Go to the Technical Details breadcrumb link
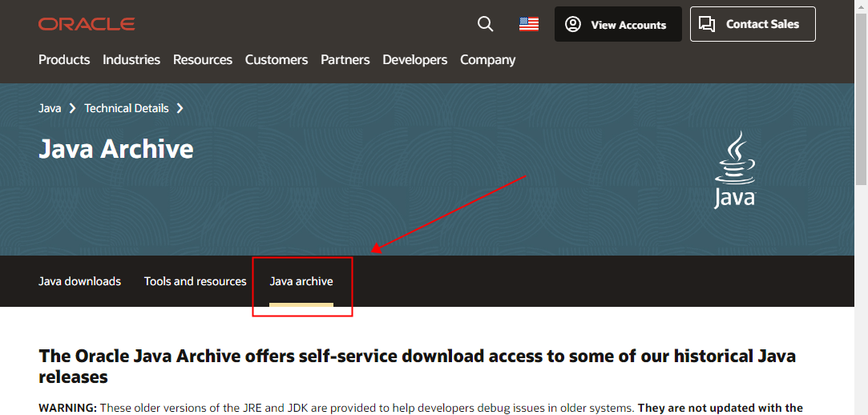This screenshot has width=868, height=415. [126, 108]
